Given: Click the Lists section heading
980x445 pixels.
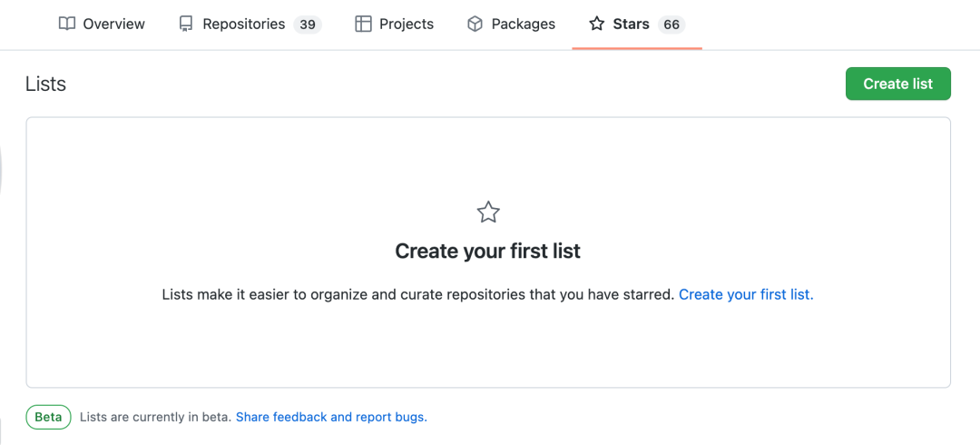Looking at the screenshot, I should pos(45,84).
